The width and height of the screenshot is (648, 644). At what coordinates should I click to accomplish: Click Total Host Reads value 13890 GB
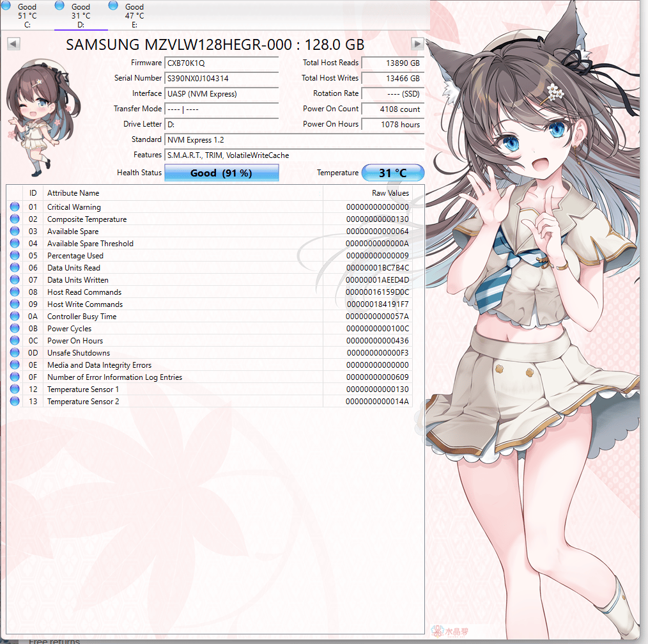[392, 63]
